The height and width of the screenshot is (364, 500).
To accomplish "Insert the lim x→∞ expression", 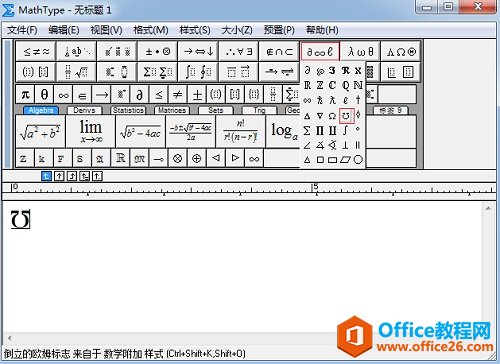I will 91,131.
